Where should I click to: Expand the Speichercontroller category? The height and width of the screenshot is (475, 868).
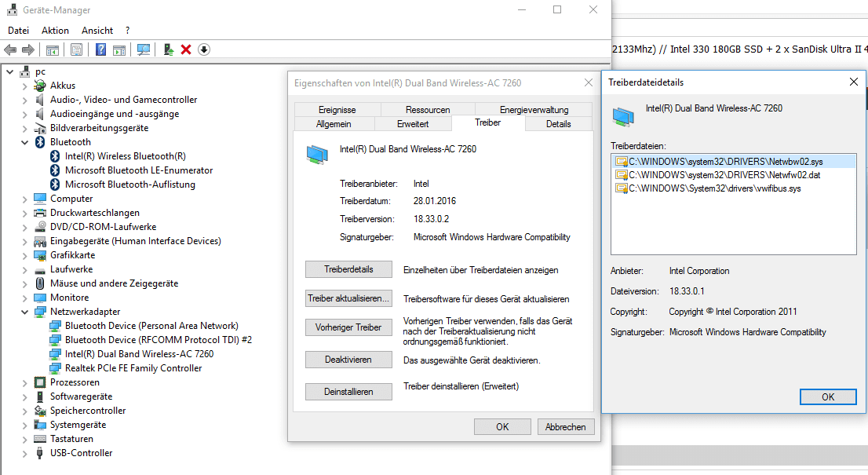coord(24,411)
